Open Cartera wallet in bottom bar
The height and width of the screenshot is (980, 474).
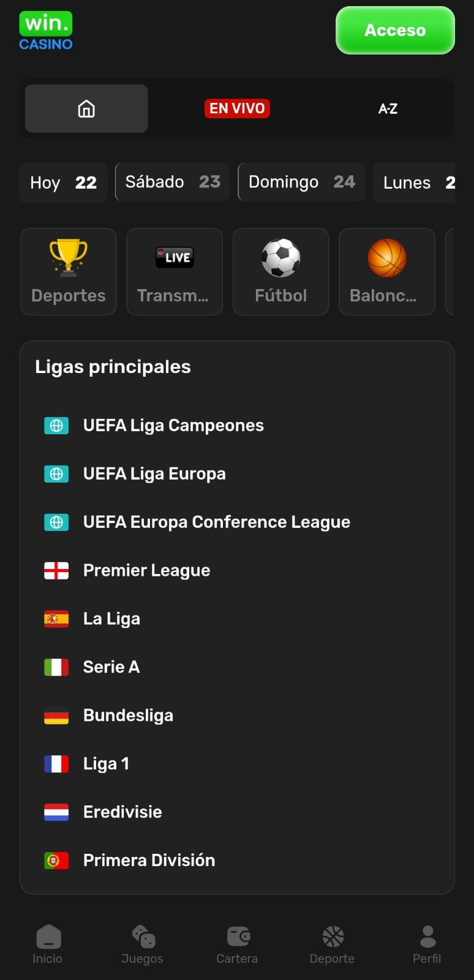(x=237, y=944)
